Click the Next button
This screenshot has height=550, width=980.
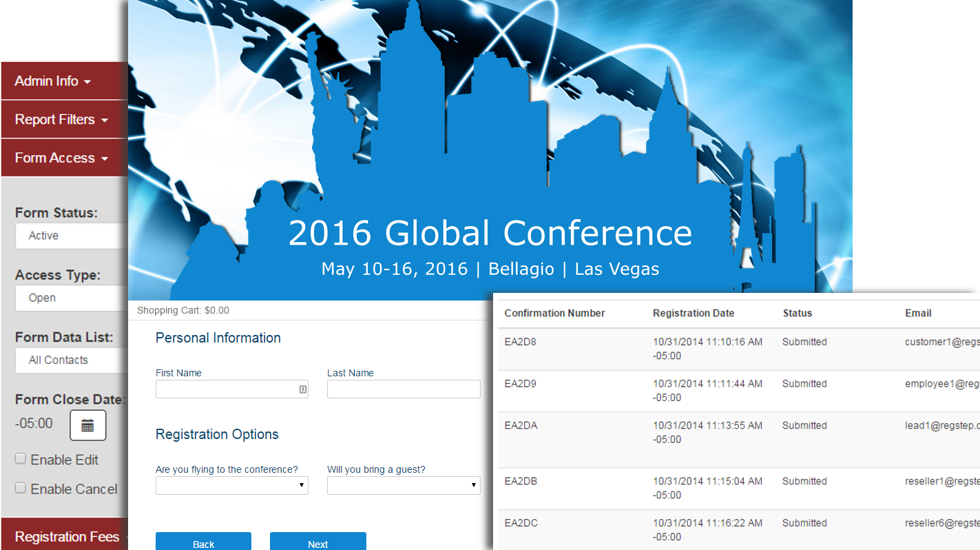[x=317, y=542]
